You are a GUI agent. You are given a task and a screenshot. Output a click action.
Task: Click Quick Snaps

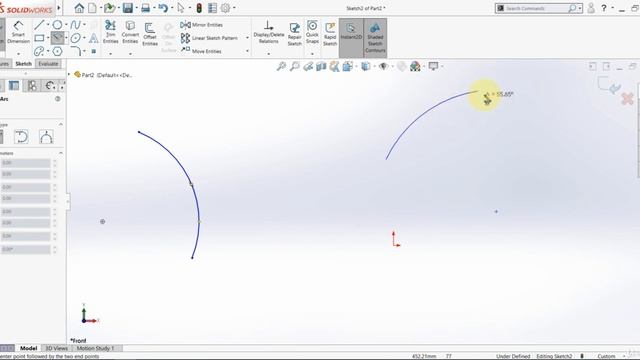tap(312, 32)
